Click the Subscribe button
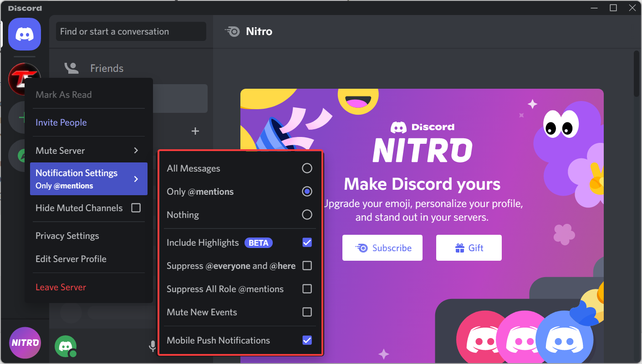The width and height of the screenshot is (642, 364). pos(382,248)
